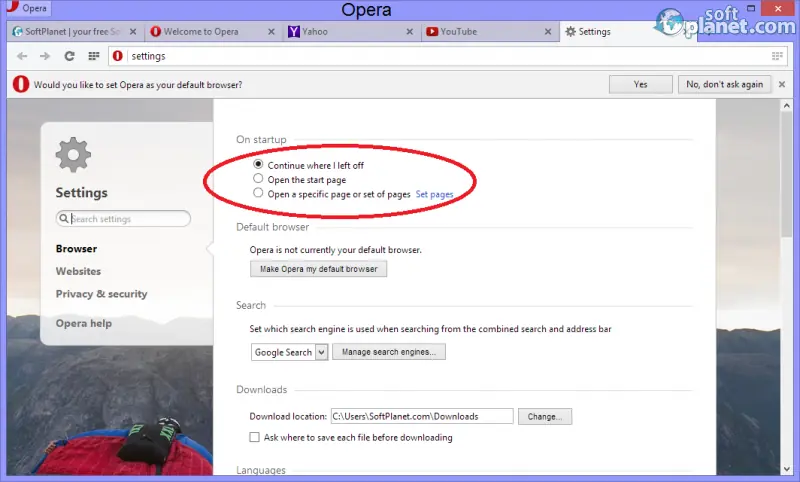Focus the Search settings box
The image size is (800, 482).
[x=123, y=219]
